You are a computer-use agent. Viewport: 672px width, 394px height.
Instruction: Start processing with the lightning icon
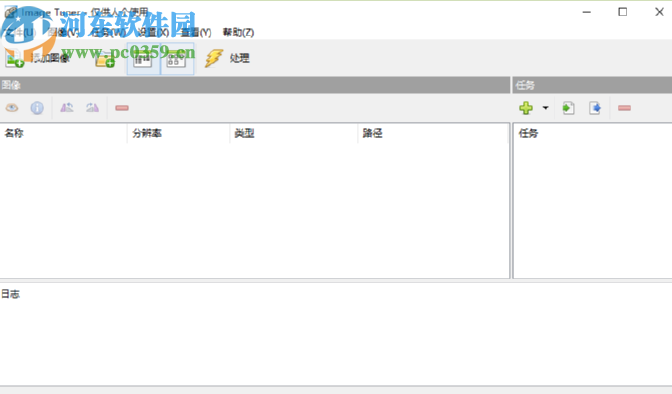click(x=213, y=58)
